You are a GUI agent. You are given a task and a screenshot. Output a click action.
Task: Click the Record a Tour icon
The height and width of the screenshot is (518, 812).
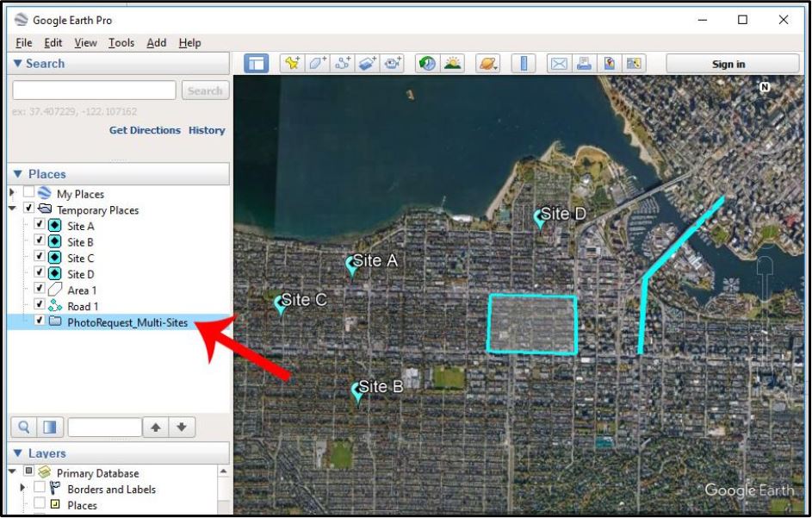click(392, 64)
